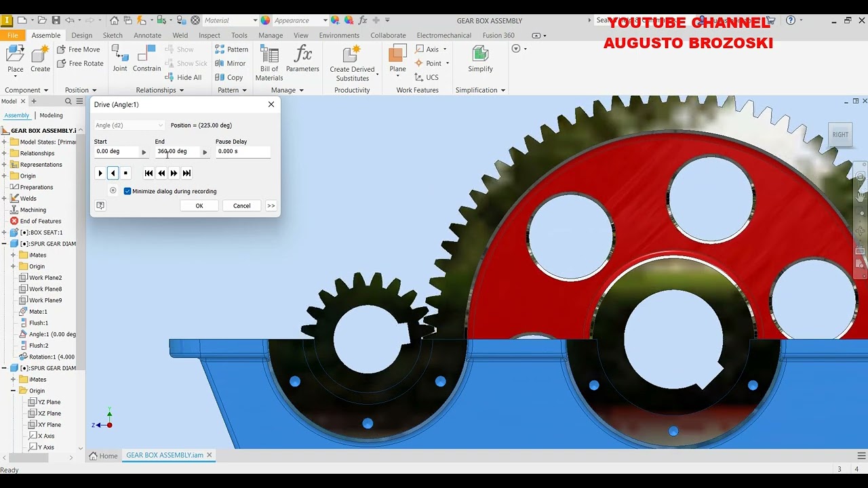The width and height of the screenshot is (868, 488).
Task: Step the drive forward one increment
Action: tap(174, 173)
